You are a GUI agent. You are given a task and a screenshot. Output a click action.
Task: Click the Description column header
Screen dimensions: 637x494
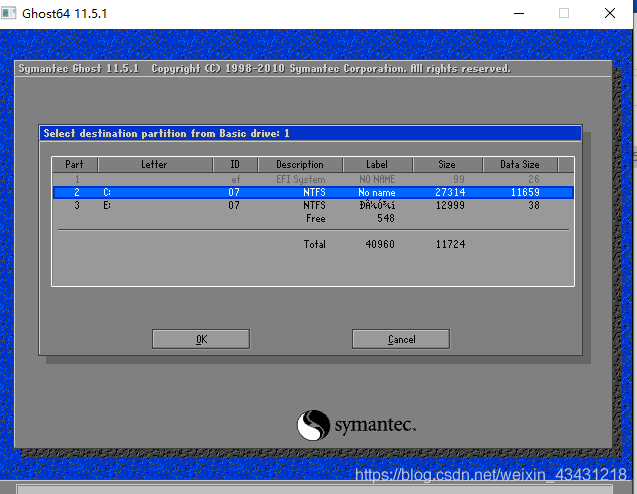pos(300,165)
